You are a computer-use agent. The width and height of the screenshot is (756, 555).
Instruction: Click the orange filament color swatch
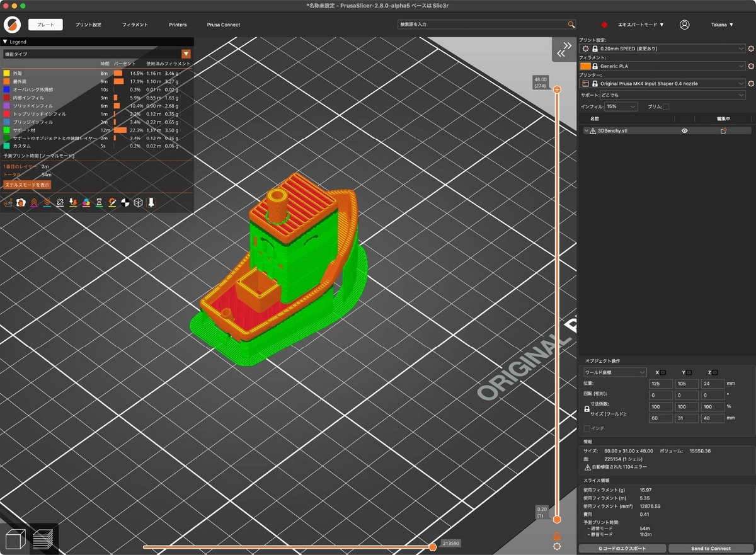click(585, 66)
